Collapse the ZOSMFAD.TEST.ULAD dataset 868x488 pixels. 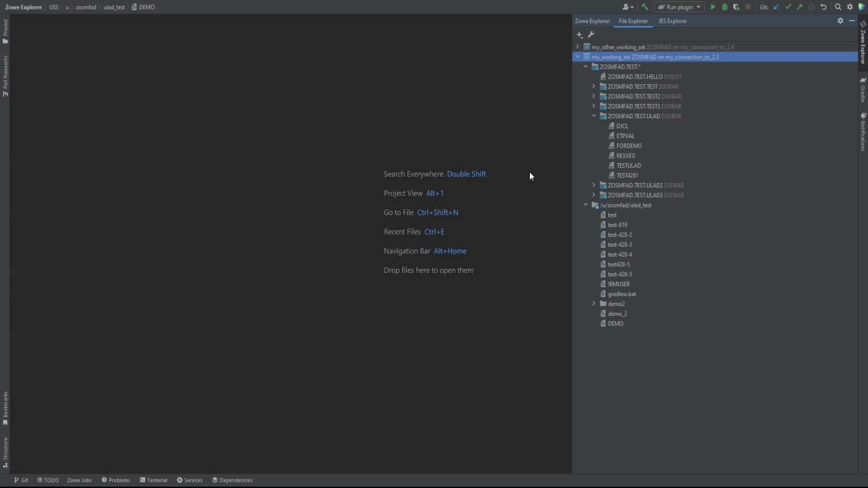(594, 116)
